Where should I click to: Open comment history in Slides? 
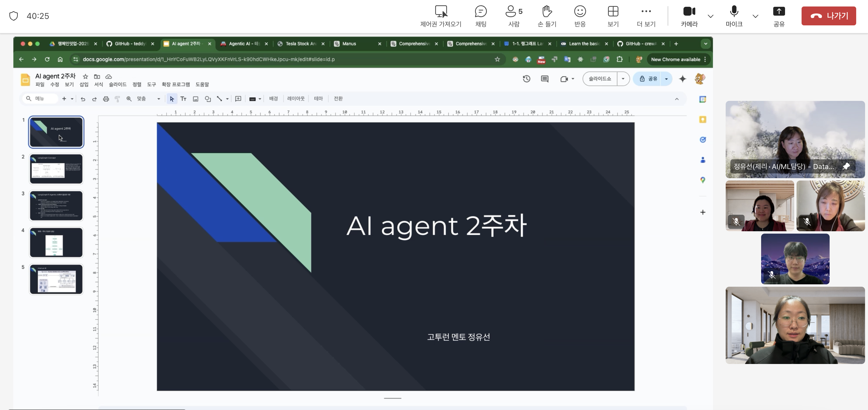[x=544, y=79]
